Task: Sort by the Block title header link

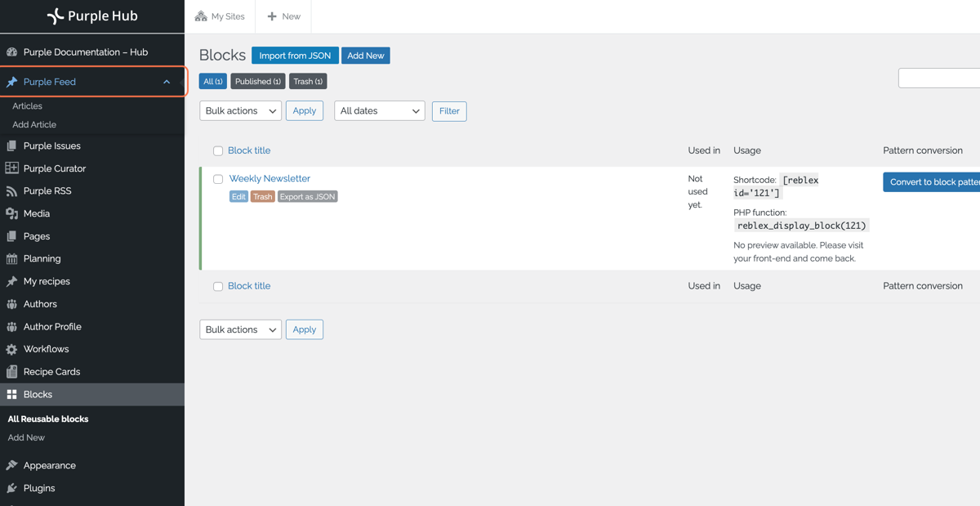Action: [x=249, y=150]
